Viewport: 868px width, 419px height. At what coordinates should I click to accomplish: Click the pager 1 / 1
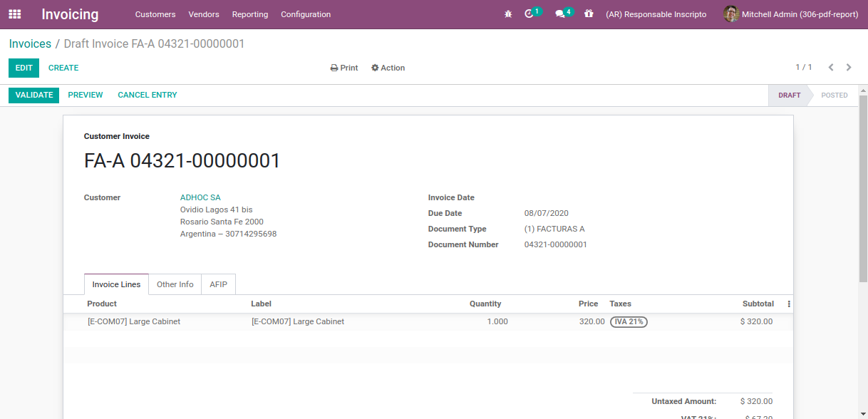(804, 68)
